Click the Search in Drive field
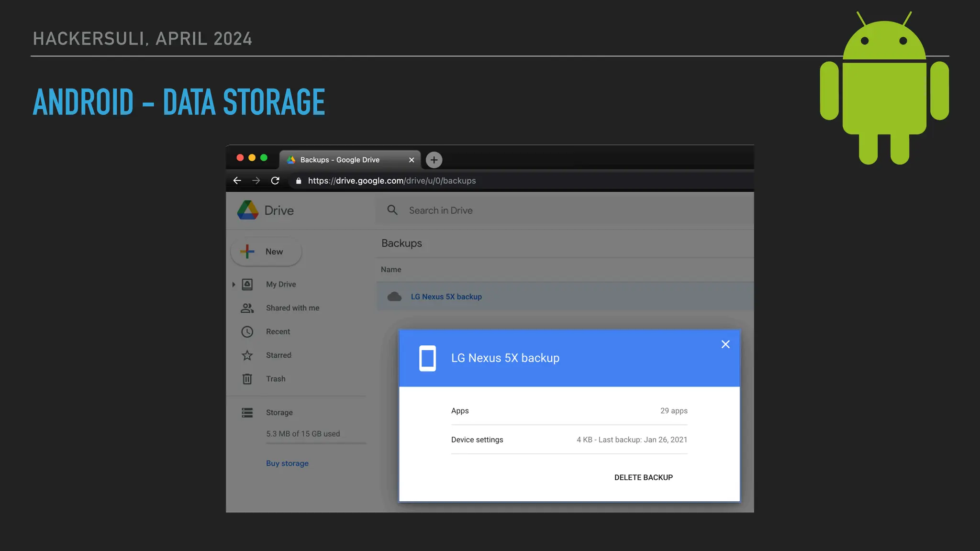Image resolution: width=980 pixels, height=551 pixels. 565,210
